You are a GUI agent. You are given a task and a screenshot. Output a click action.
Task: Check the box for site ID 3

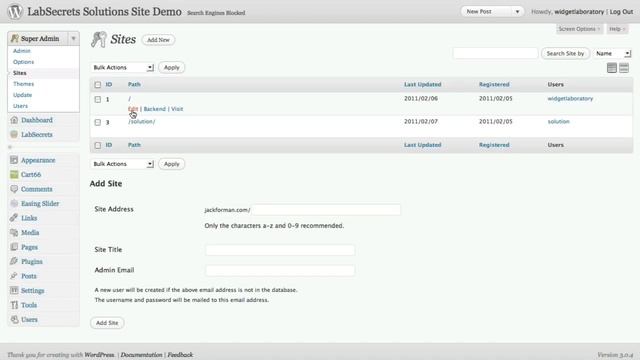pyautogui.click(x=98, y=122)
